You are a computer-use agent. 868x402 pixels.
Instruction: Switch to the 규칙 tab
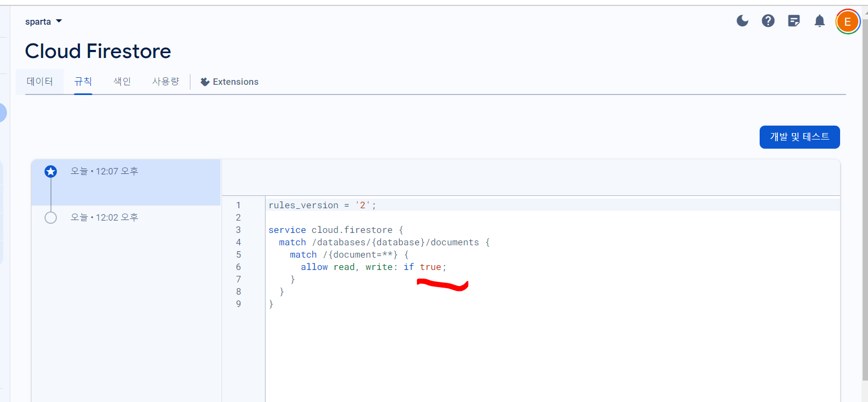tap(83, 82)
